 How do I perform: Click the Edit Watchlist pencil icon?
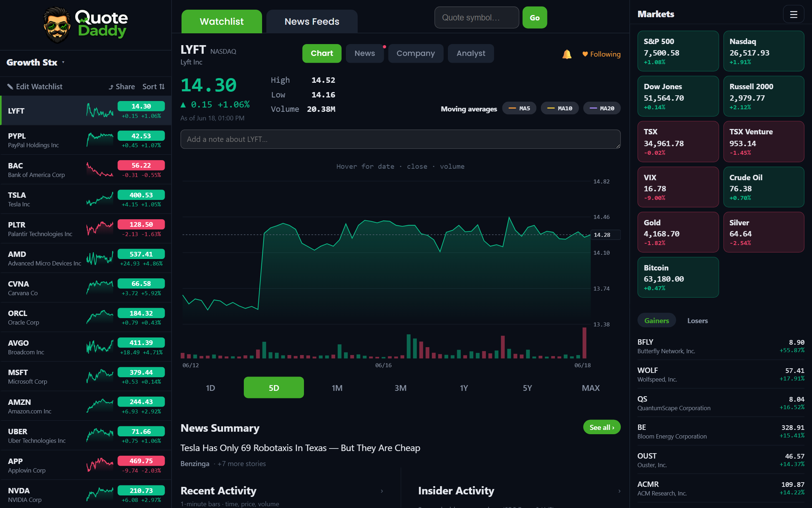click(10, 87)
